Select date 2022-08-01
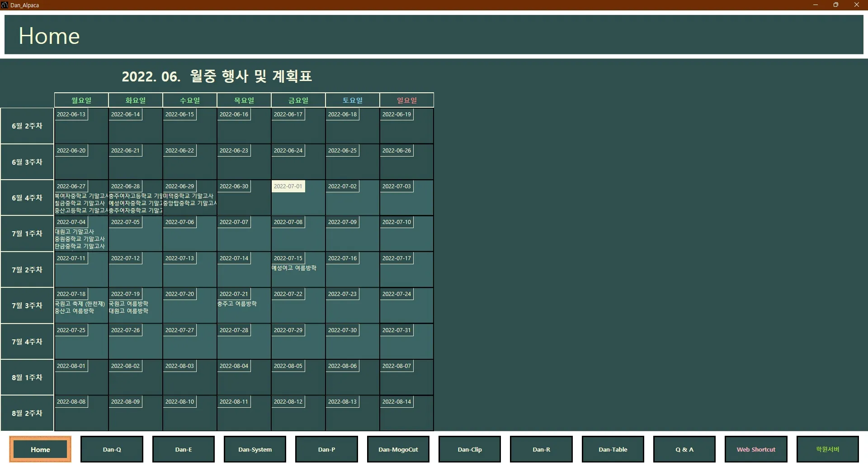The image size is (868, 467). pos(71,366)
